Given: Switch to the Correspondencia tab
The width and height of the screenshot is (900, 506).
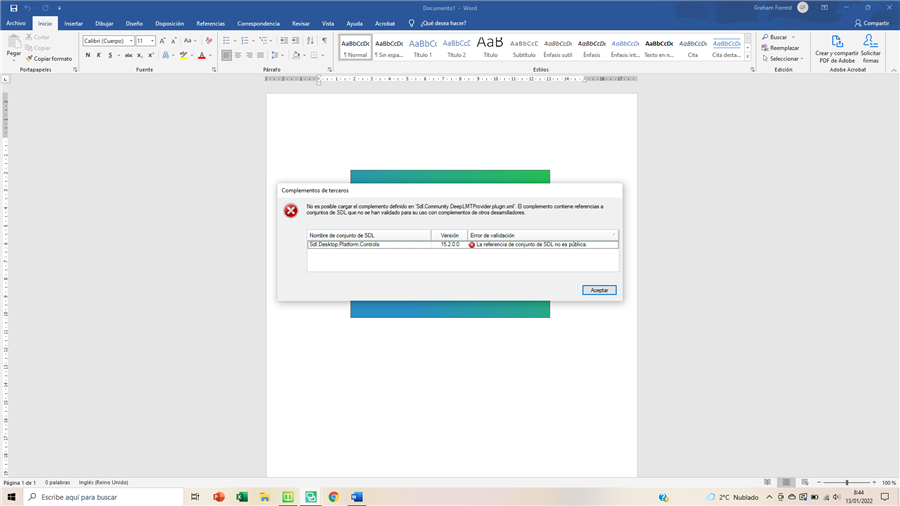Looking at the screenshot, I should (x=258, y=24).
